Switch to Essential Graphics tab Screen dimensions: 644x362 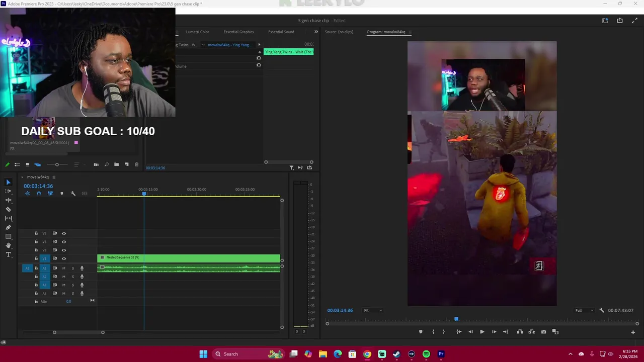click(238, 32)
